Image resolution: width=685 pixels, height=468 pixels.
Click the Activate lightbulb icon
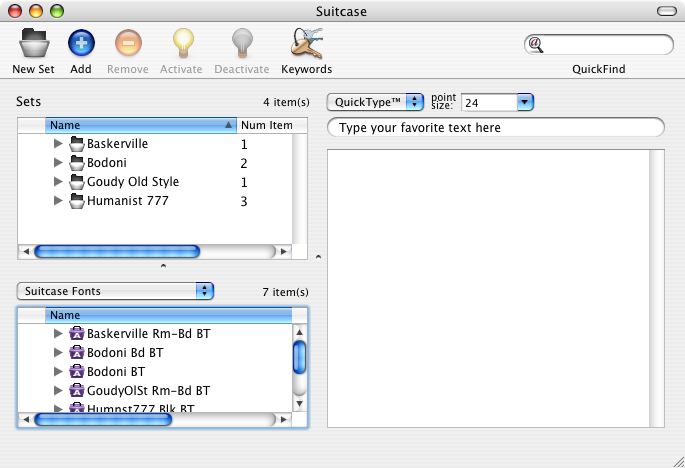(183, 43)
